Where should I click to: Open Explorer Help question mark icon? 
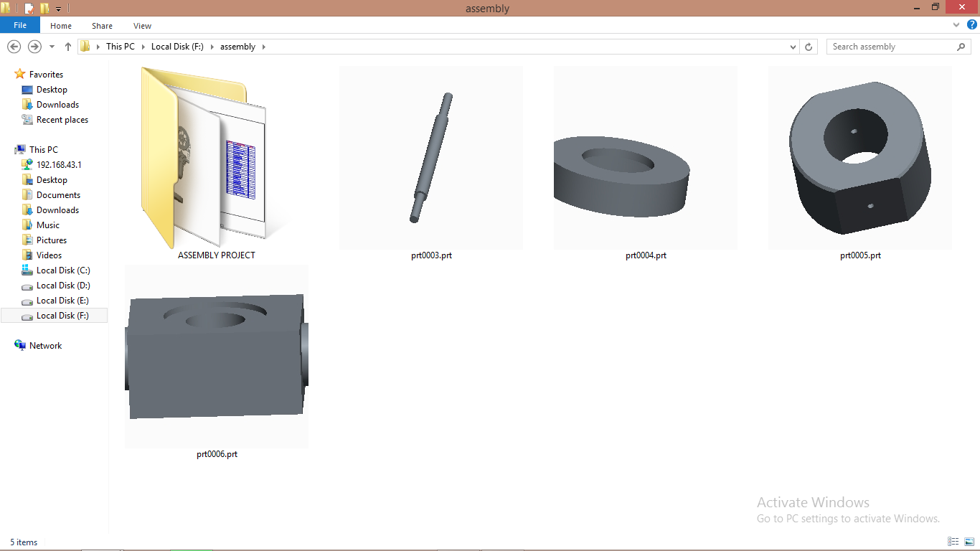(971, 25)
